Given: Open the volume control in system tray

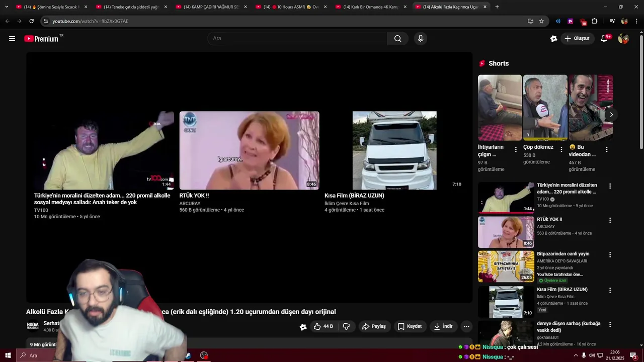Looking at the screenshot, I should (592, 355).
